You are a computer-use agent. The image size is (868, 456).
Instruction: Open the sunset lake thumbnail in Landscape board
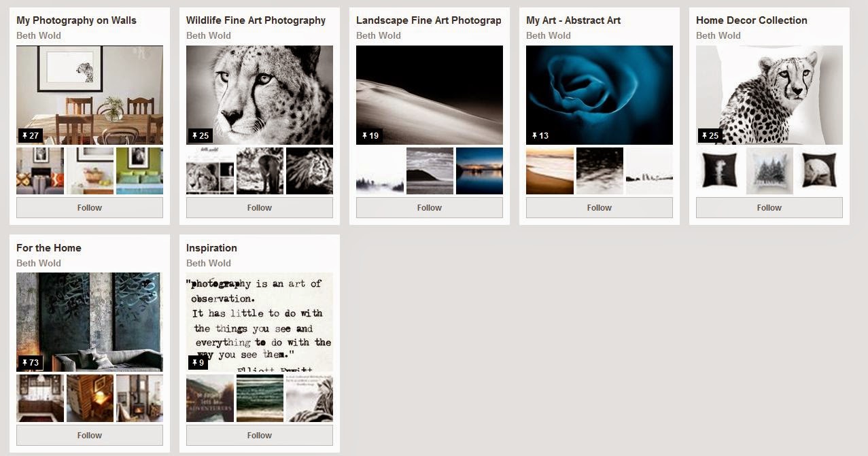coord(480,171)
